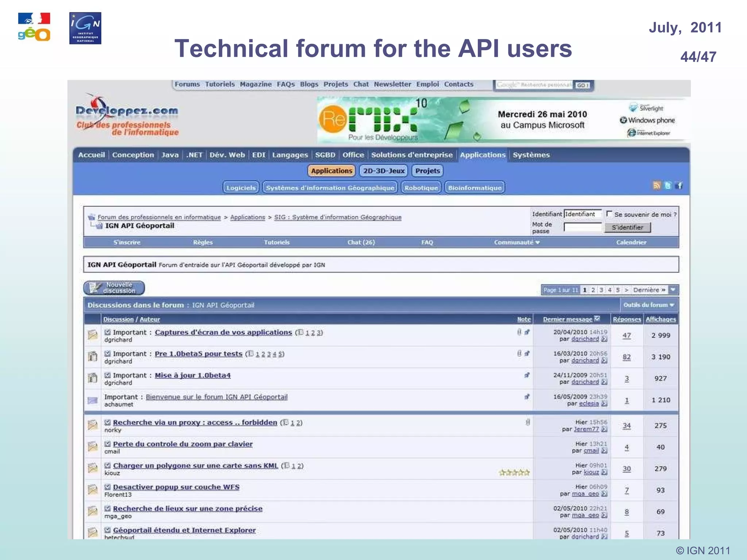The width and height of the screenshot is (747, 560).
Task: Open the Twitter icon in blue bar
Action: 667,186
